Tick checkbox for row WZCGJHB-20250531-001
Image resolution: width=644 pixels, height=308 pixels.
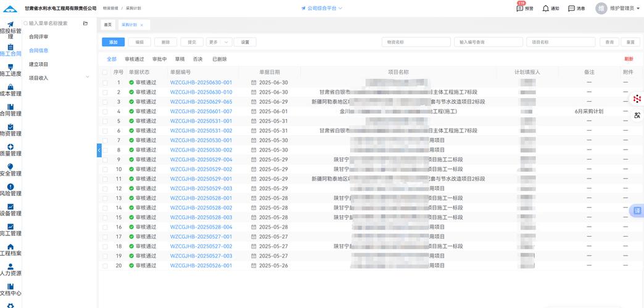pos(105,121)
